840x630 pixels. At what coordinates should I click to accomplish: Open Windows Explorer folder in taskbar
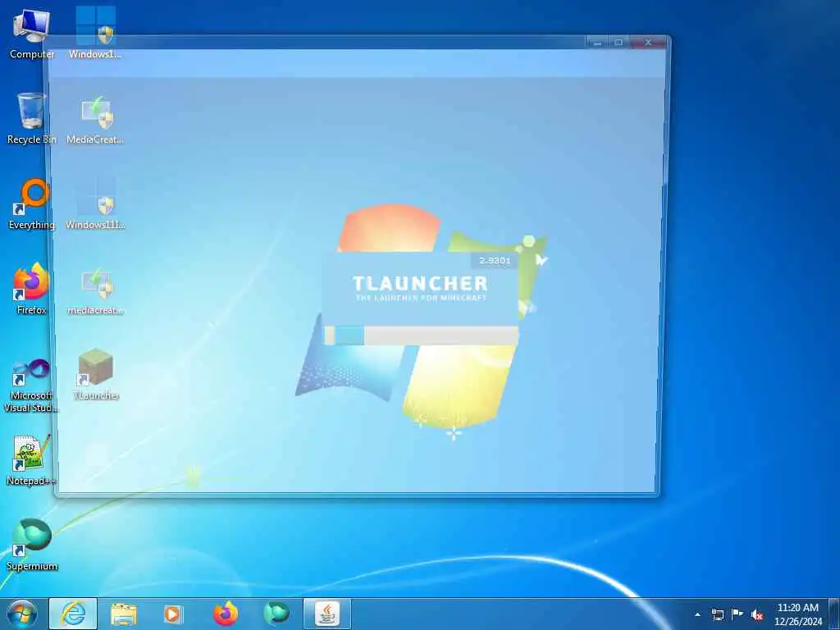coord(124,614)
